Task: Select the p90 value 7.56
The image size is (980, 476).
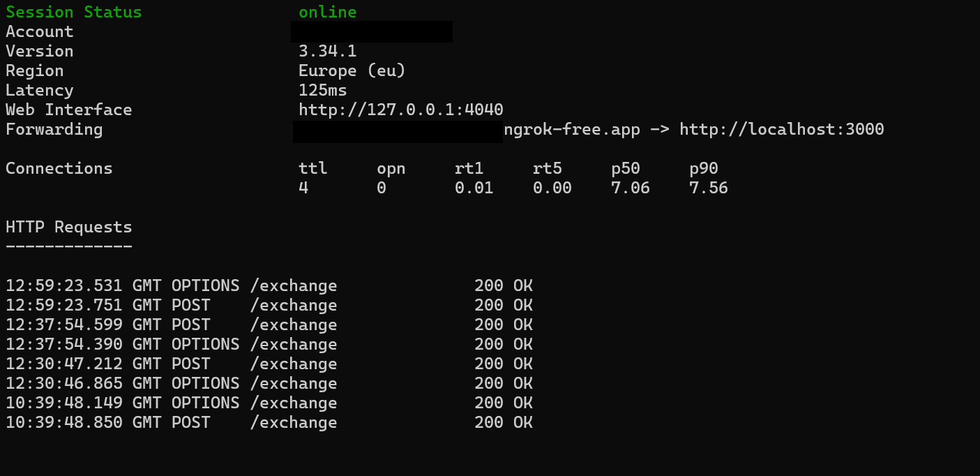Action: 708,188
